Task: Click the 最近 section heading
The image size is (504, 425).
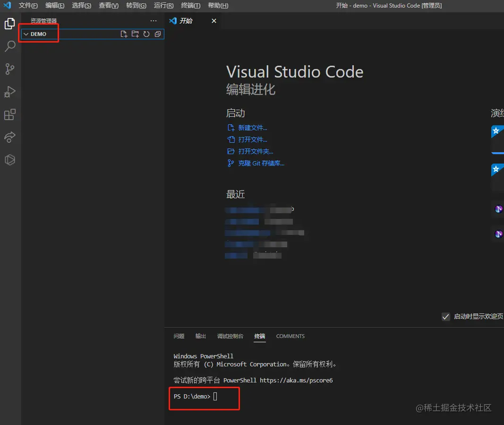Action: (235, 194)
